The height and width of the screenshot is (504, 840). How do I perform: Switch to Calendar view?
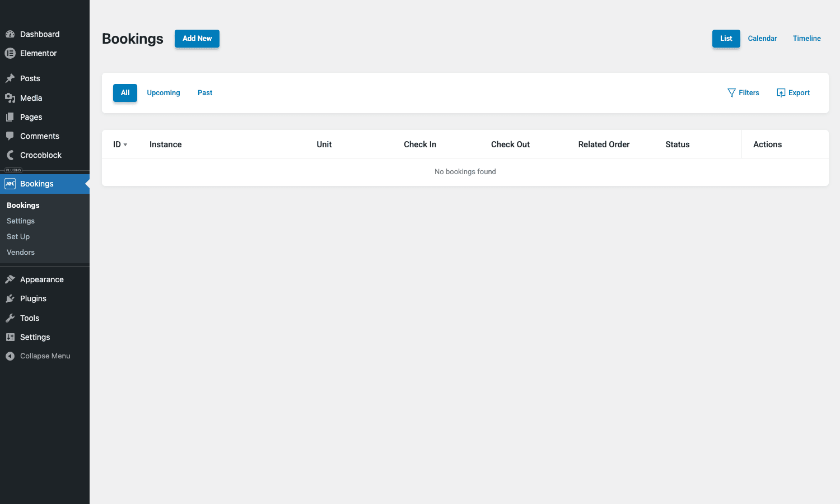[763, 39]
